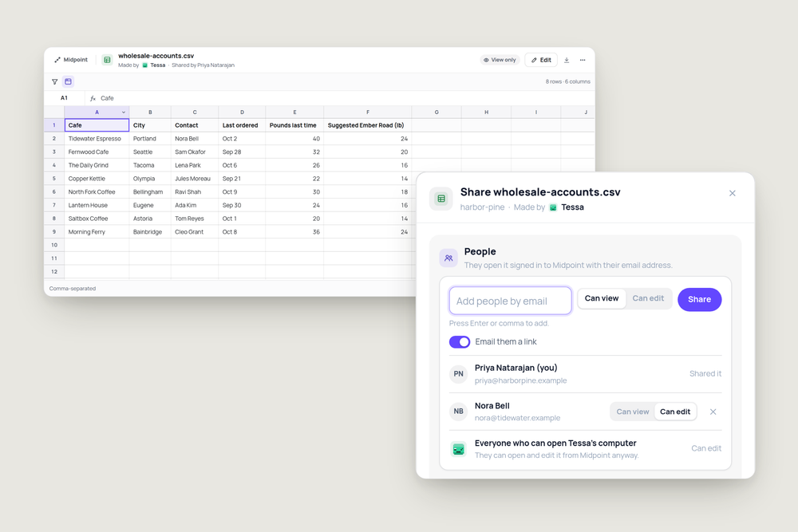Toggle the highlighted header-row toolbar icon
This screenshot has height=532, width=798.
(68, 81)
